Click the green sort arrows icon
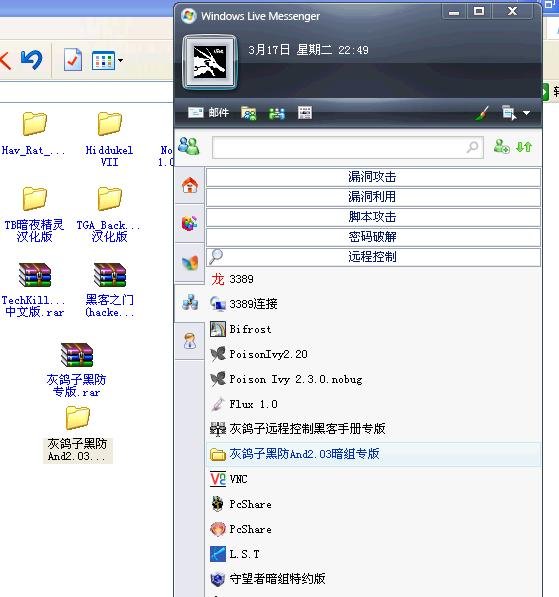The height and width of the screenshot is (597, 559). coord(524,147)
